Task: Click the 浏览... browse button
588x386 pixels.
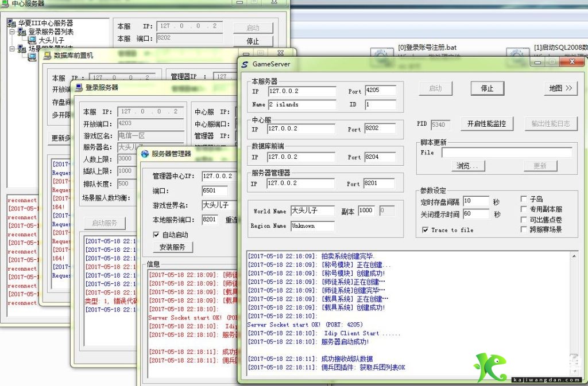Action: pos(468,166)
